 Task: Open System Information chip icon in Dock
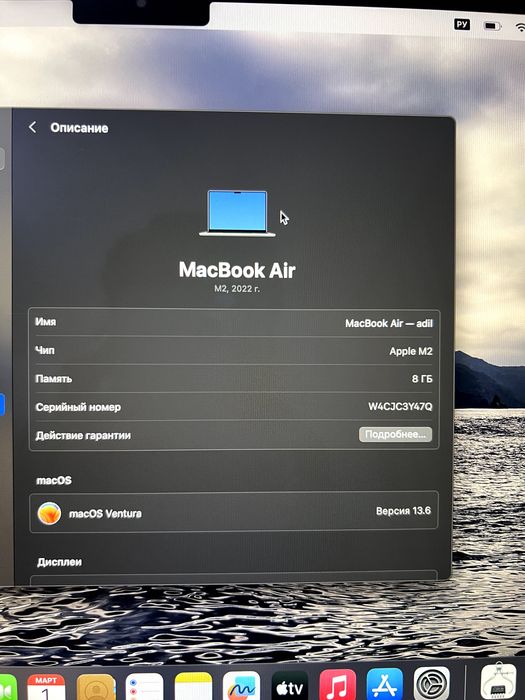coord(499,682)
